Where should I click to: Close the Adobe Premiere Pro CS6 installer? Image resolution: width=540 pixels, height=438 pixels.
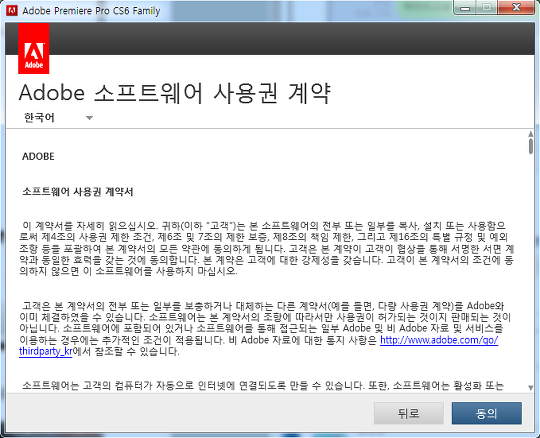(x=516, y=8)
